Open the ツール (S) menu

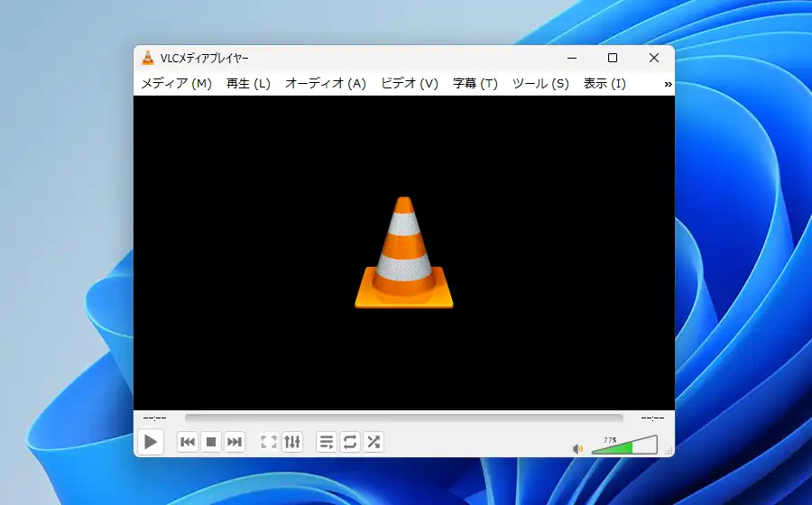[x=540, y=83]
